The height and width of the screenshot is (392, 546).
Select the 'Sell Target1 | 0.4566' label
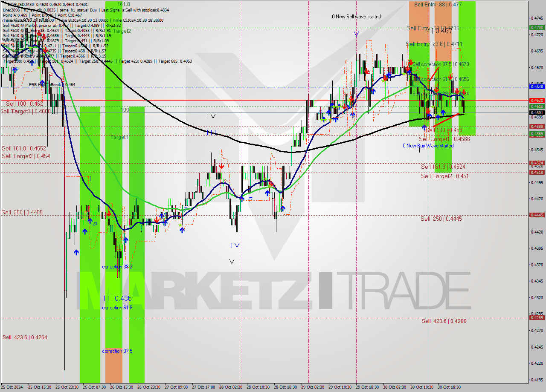(444, 139)
